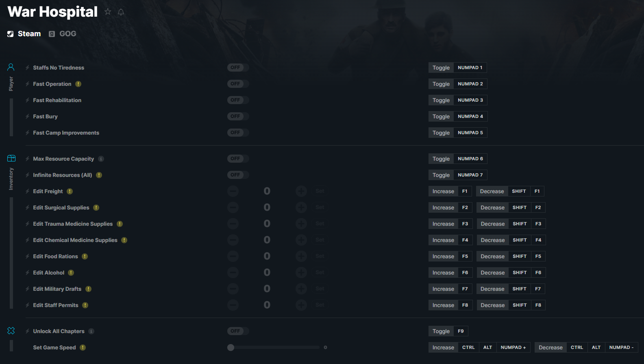Click Set button for Edit Staff Permits
This screenshot has height=364, width=644.
click(320, 305)
